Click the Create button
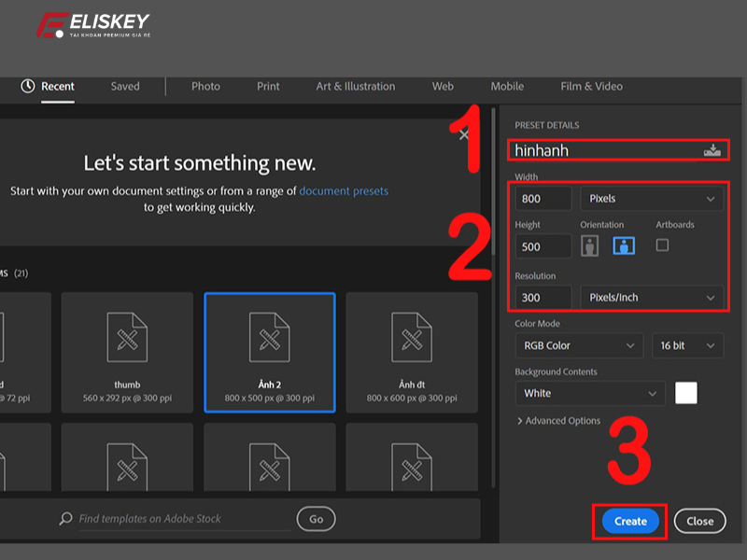Viewport: 747px width, 560px height. pyautogui.click(x=628, y=521)
